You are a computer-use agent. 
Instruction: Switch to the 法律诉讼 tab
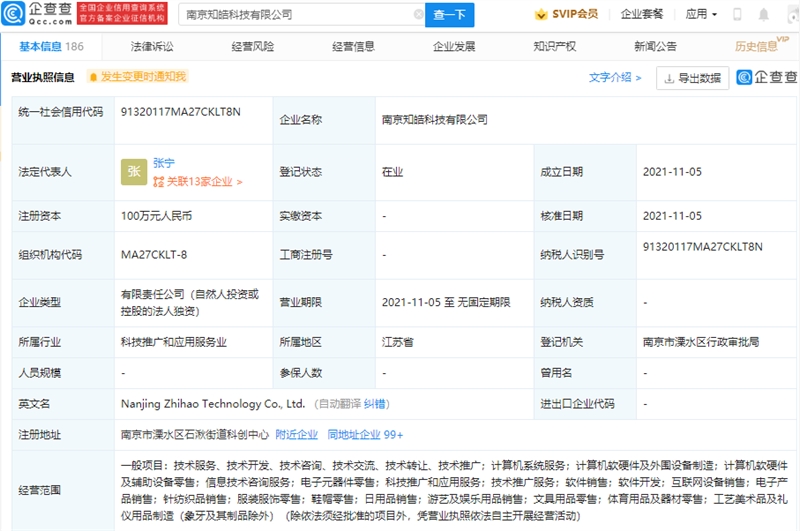point(152,46)
